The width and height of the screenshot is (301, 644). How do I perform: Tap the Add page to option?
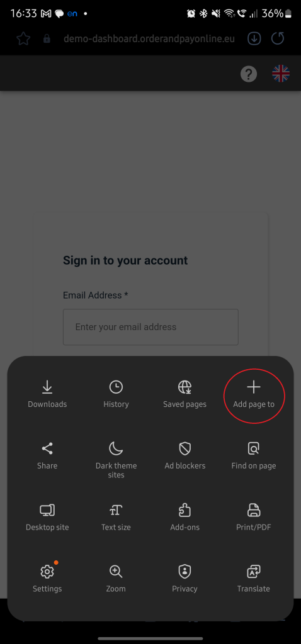click(254, 395)
